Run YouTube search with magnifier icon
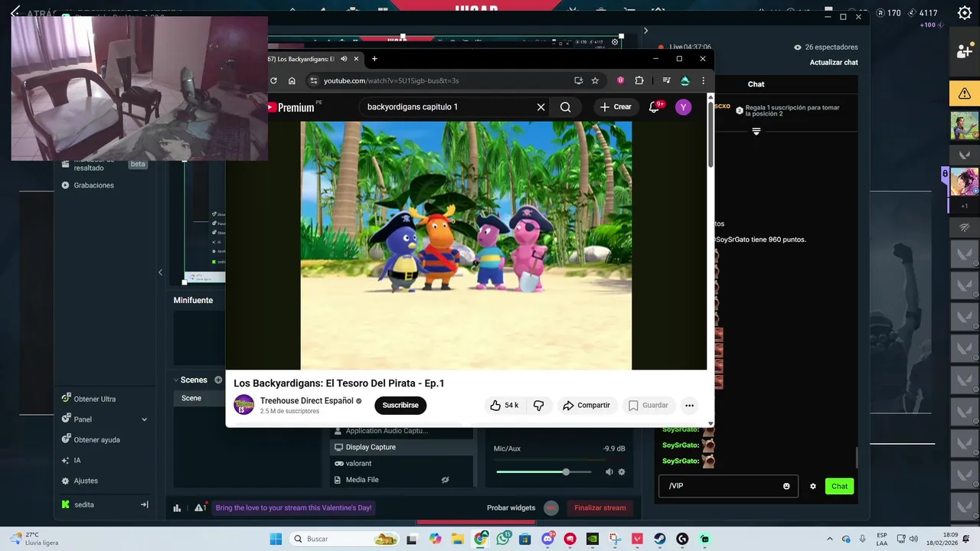The image size is (980, 551). coord(565,107)
